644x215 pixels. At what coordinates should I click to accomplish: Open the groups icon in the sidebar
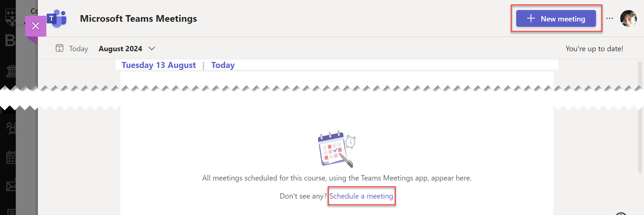[x=11, y=128]
